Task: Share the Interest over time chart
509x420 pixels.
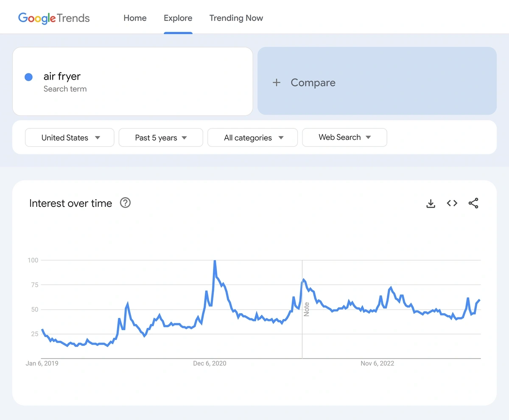Action: pos(473,203)
